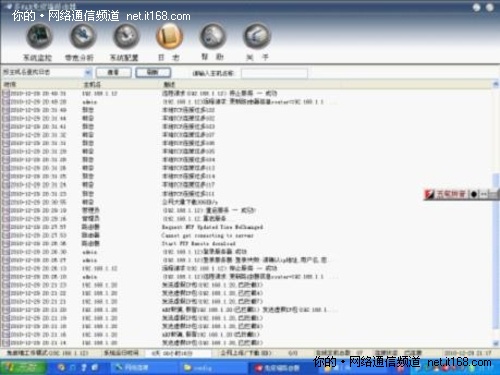The width and height of the screenshot is (500, 375).
Task: Focus the host name input field
Action: [274, 73]
